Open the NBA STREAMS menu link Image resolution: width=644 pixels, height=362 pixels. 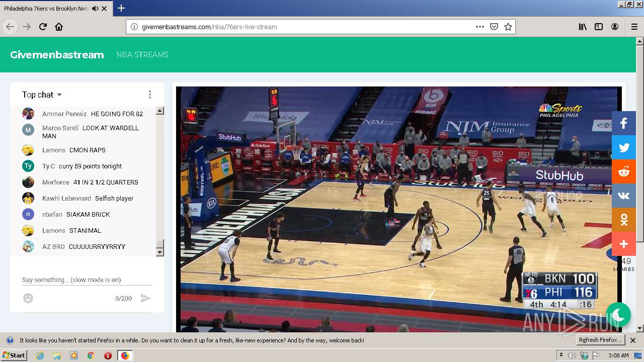[142, 55]
